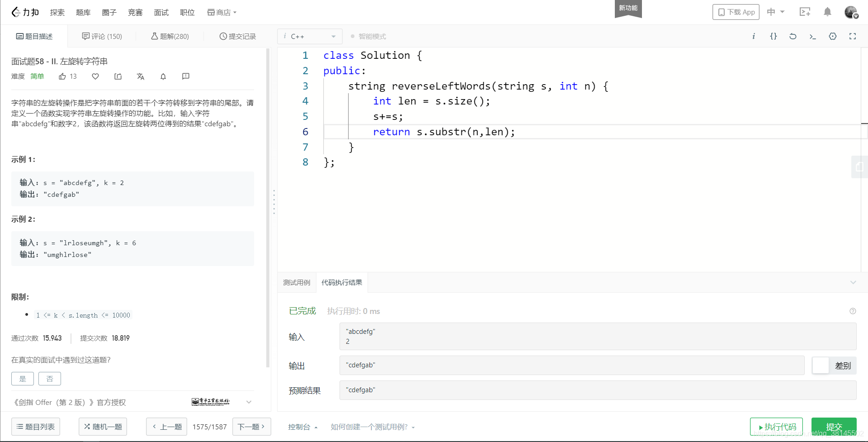
Task: Open the feedback icon under title
Action: (x=186, y=76)
